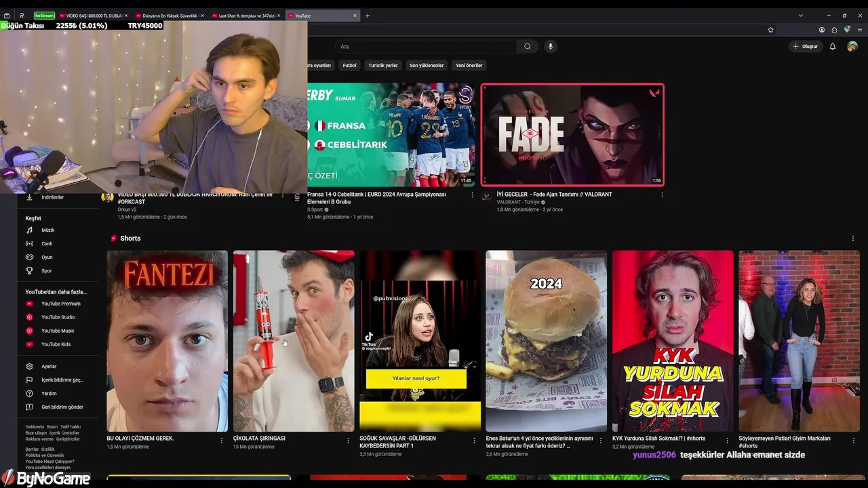Open the Geliştiriciler footer link
868x488 pixels.
68,439
